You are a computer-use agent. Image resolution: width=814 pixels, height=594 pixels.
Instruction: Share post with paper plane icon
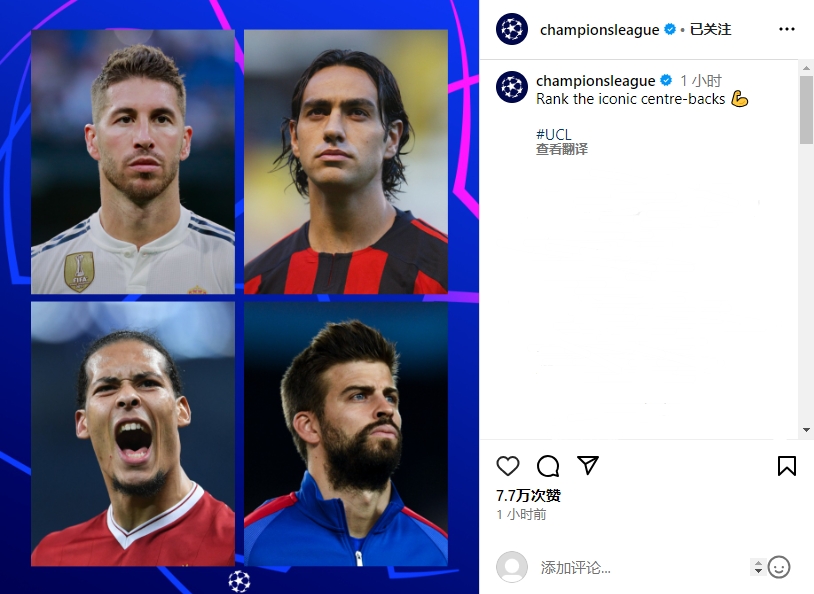pos(588,465)
